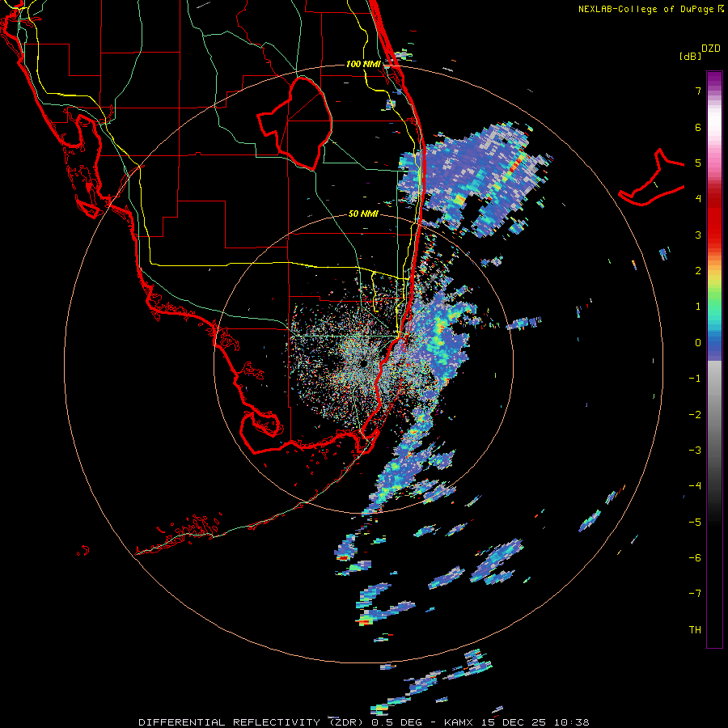Image resolution: width=728 pixels, height=728 pixels.
Task: Click the [dB] unit label
Action: [690, 56]
